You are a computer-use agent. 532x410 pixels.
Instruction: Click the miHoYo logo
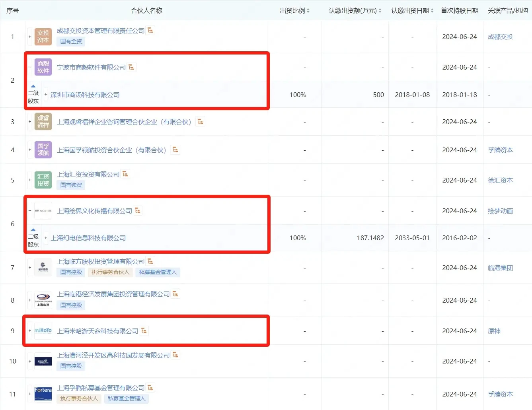pos(43,331)
